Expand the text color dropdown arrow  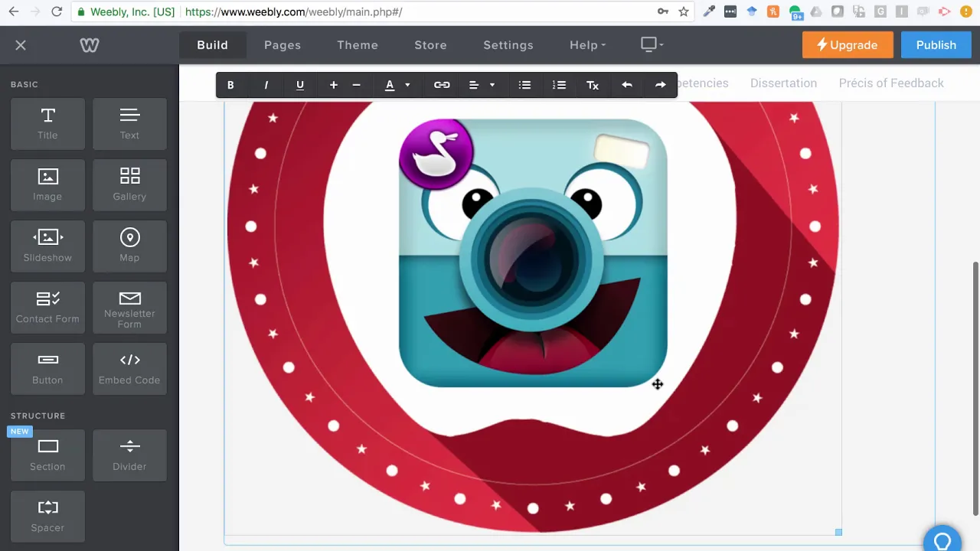pyautogui.click(x=407, y=85)
